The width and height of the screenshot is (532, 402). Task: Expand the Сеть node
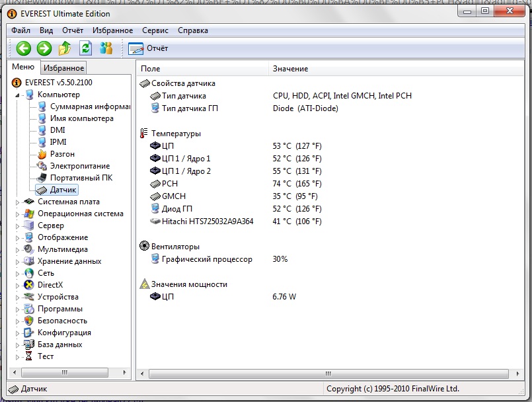(x=17, y=273)
